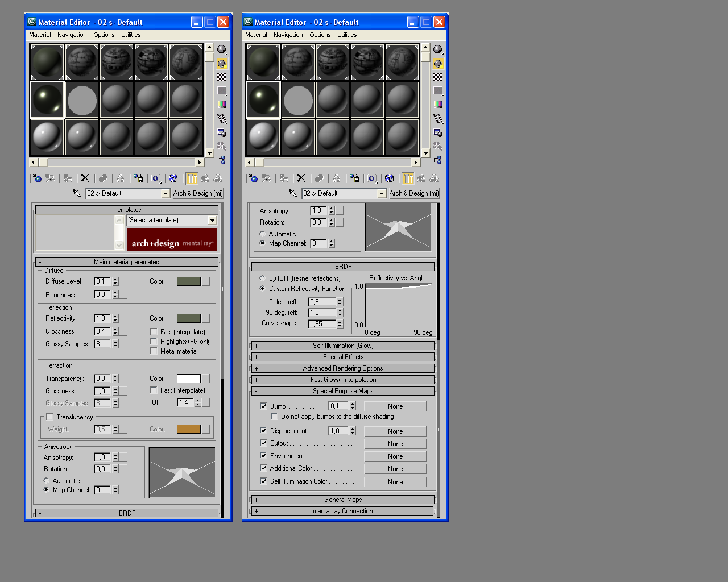Click Material Effects Channel icon in left window

(x=156, y=178)
